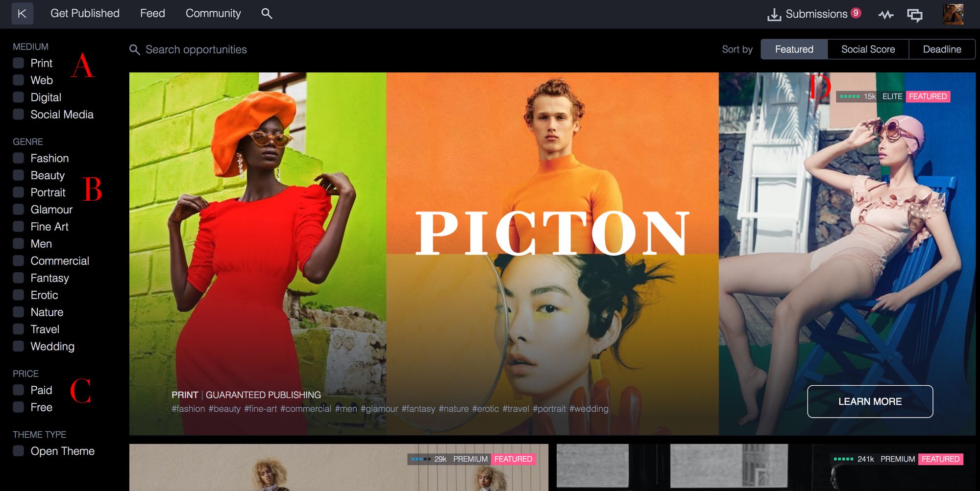Tick the Erotic genre checkbox
The height and width of the screenshot is (491, 980).
click(x=19, y=295)
